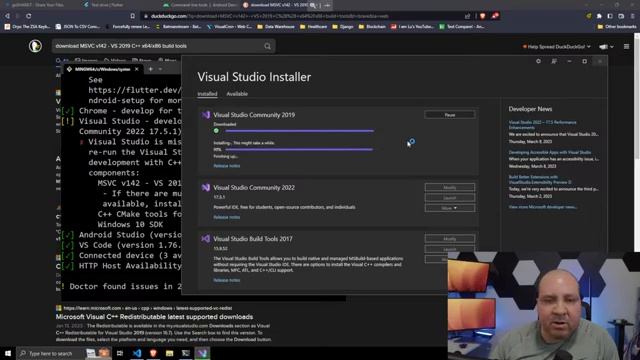The width and height of the screenshot is (640, 360).
Task: Click the installing progress bar for Community 2019
Action: pyautogui.click(x=299, y=149)
